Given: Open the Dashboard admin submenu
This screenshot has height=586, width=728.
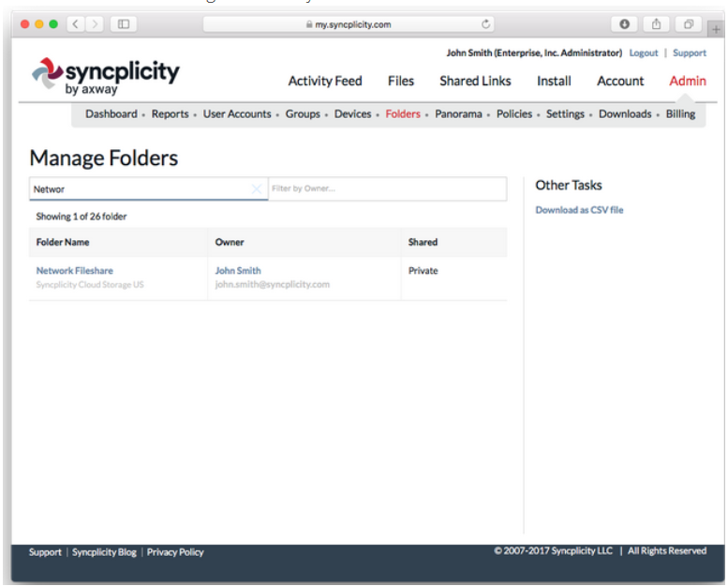Looking at the screenshot, I should tap(111, 113).
